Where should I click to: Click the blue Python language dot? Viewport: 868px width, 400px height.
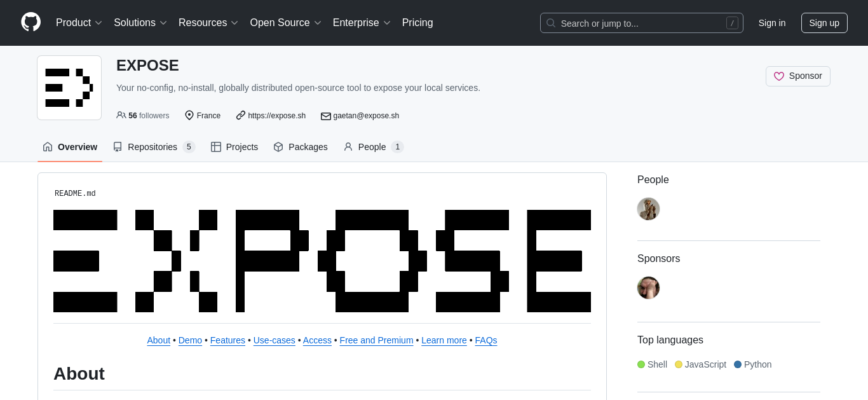[738, 364]
